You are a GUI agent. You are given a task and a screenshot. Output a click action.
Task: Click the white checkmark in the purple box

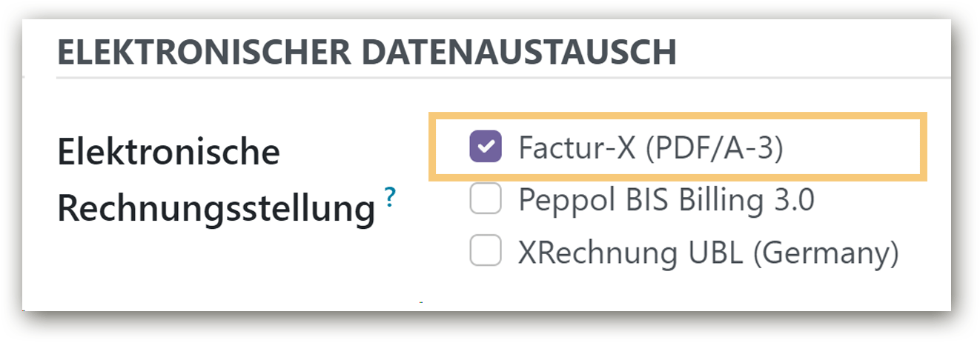[x=486, y=147]
